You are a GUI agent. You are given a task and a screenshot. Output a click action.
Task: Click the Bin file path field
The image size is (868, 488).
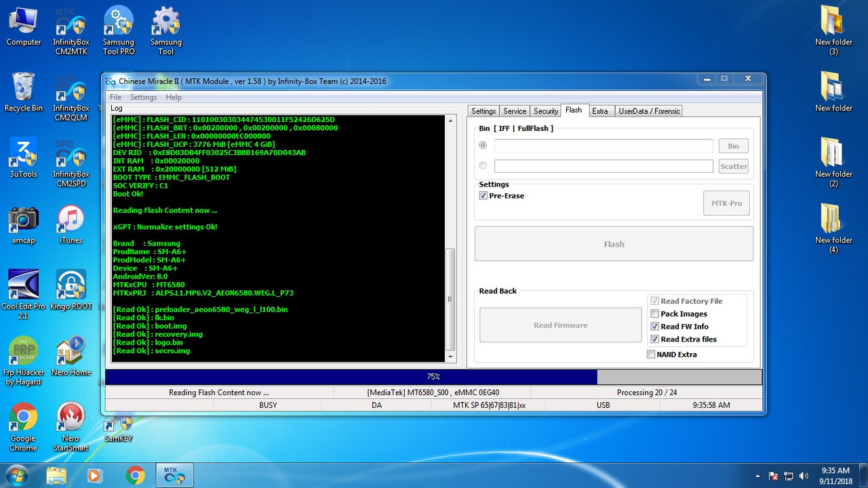604,146
